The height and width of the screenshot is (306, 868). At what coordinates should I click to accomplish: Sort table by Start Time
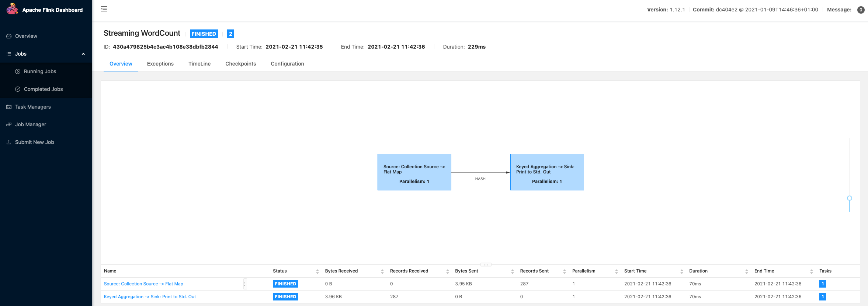pyautogui.click(x=681, y=271)
